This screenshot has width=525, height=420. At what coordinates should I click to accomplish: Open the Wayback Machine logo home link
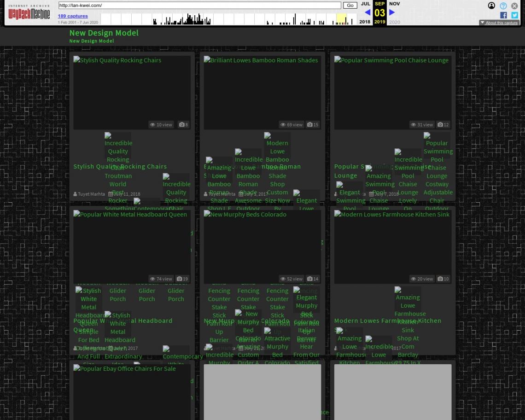point(29,12)
